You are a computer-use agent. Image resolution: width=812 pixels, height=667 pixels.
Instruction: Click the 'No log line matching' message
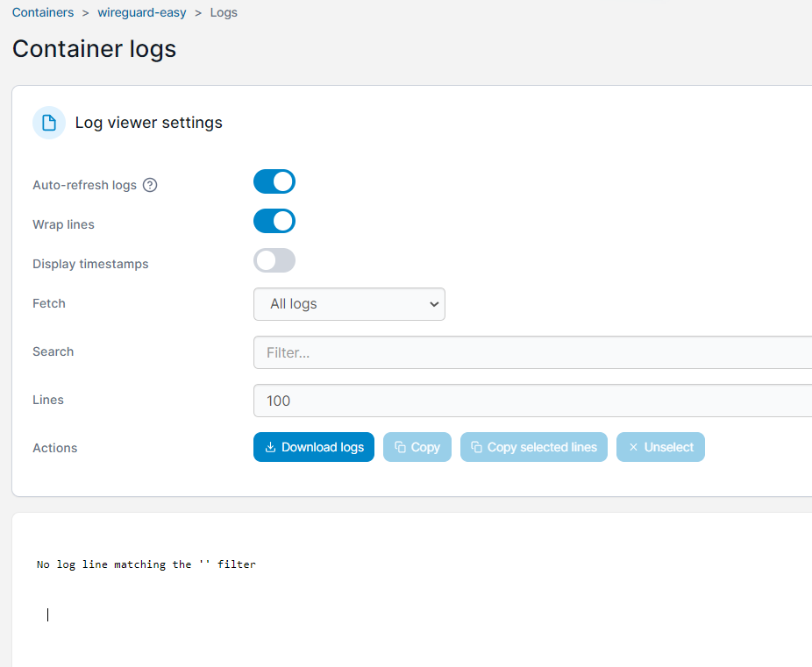click(x=146, y=564)
